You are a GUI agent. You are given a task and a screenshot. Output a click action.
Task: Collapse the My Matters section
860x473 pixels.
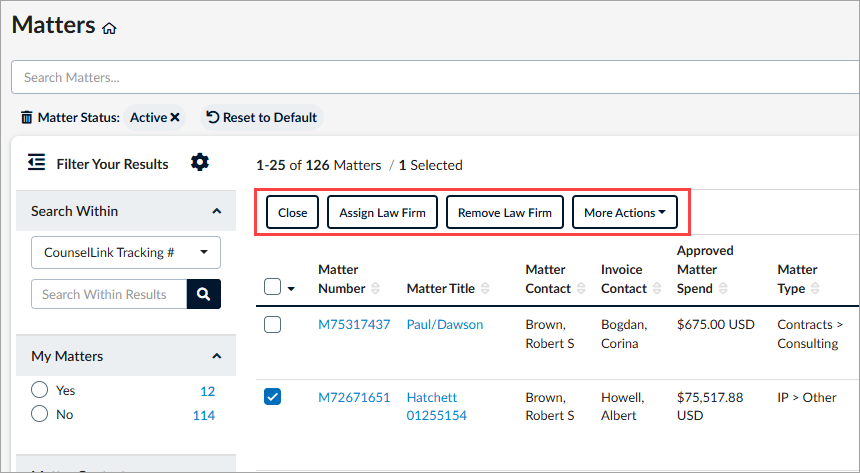tap(217, 356)
